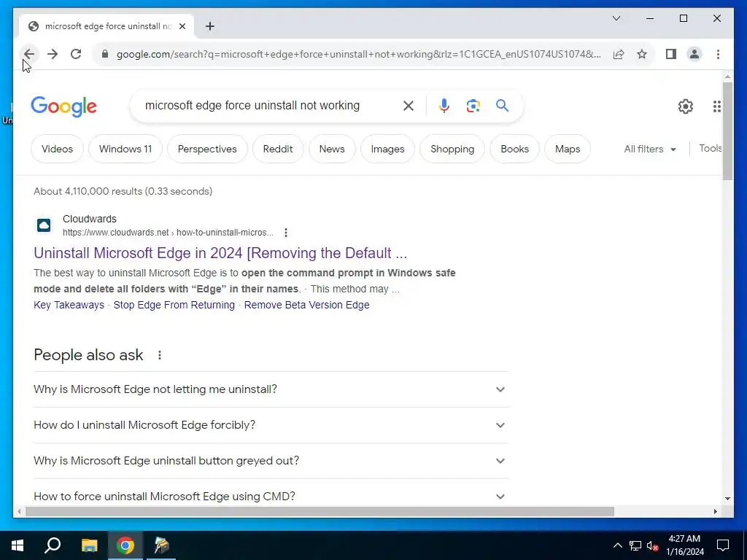Open the All filters dropdown
Screen dimensions: 747x560
point(650,149)
